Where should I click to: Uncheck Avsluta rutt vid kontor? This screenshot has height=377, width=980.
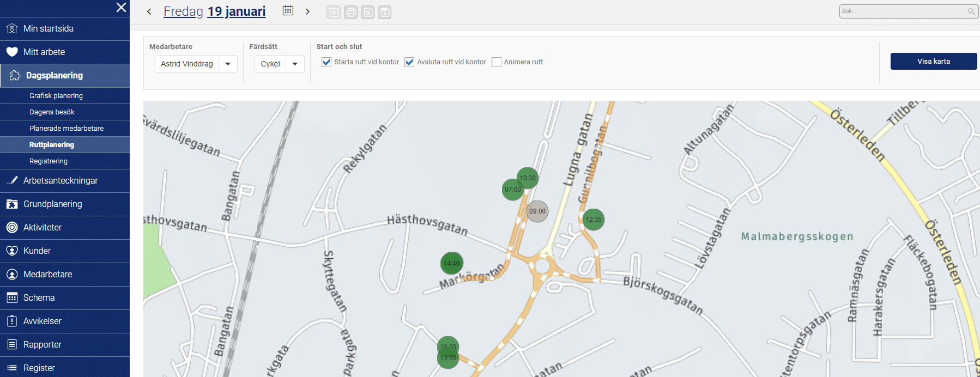[409, 62]
